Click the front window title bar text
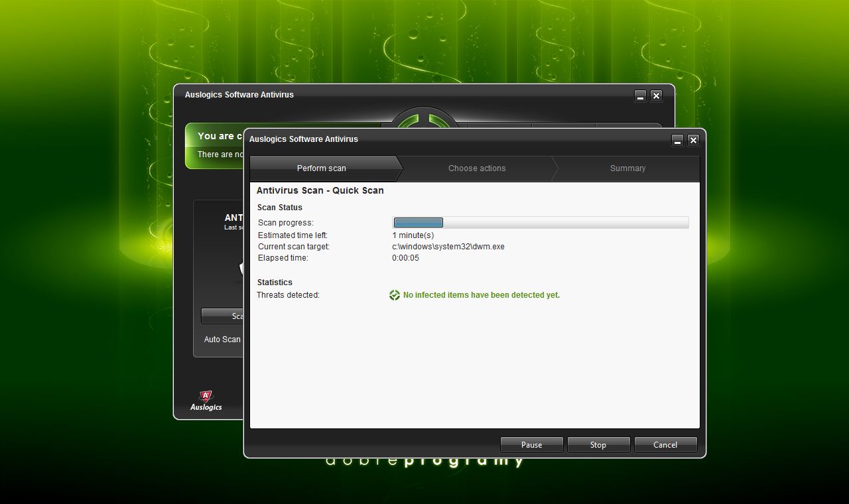Image resolution: width=849 pixels, height=504 pixels. (x=304, y=139)
